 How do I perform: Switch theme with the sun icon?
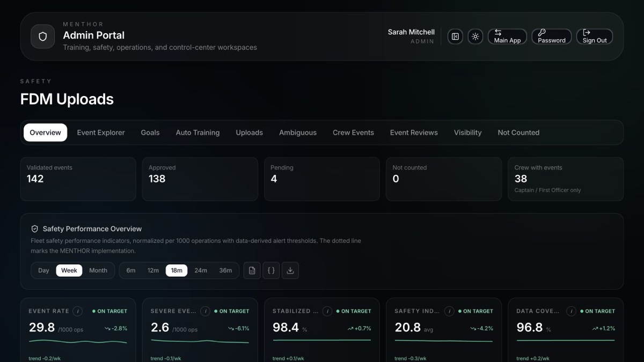click(x=475, y=36)
